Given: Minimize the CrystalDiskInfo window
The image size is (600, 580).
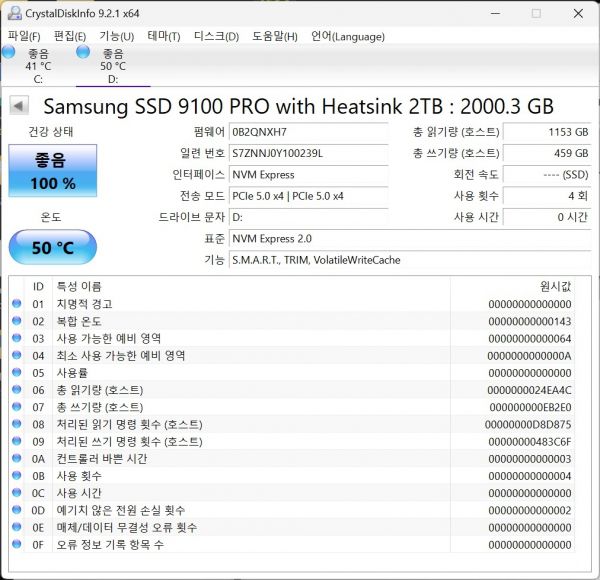Looking at the screenshot, I should 496,13.
